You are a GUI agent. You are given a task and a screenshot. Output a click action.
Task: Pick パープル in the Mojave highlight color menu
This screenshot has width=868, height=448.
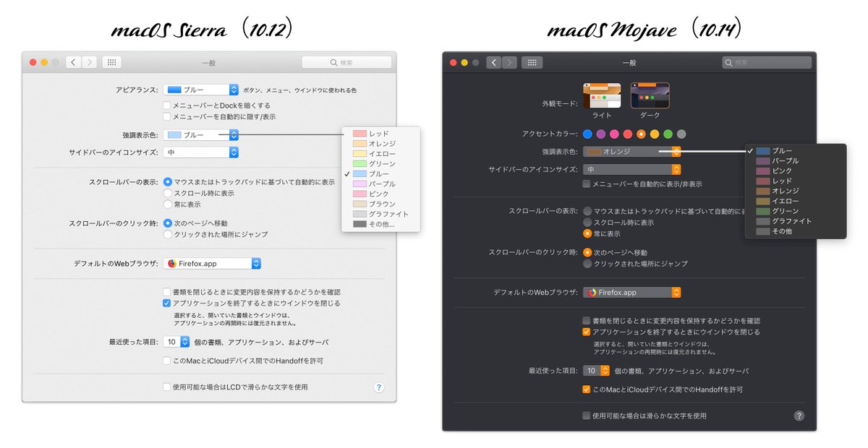796,160
